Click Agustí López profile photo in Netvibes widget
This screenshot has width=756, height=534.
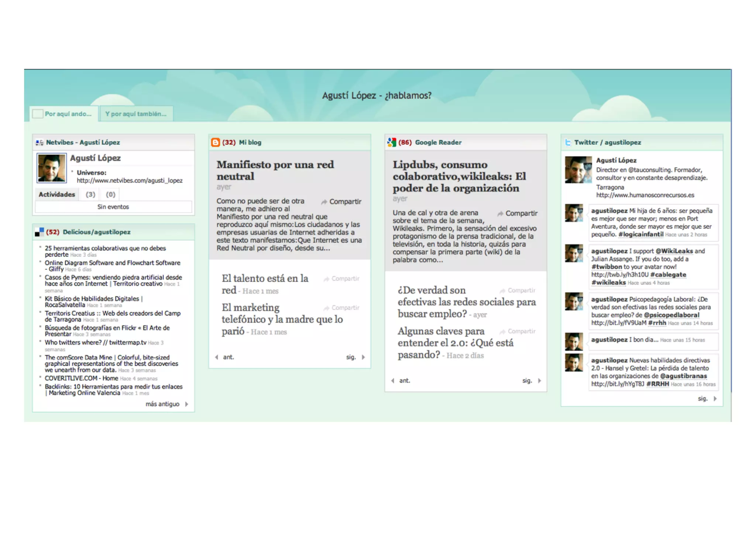pyautogui.click(x=52, y=168)
